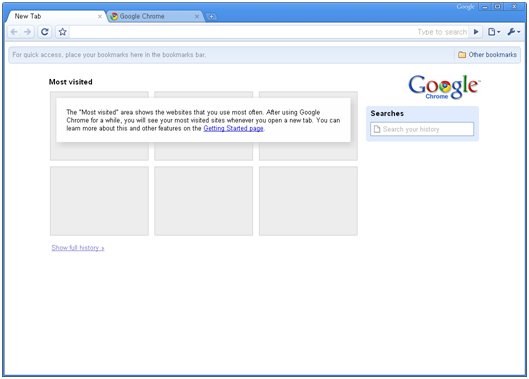This screenshot has height=379, width=529.
Task: Go forward with the forward arrow
Action: [27, 32]
